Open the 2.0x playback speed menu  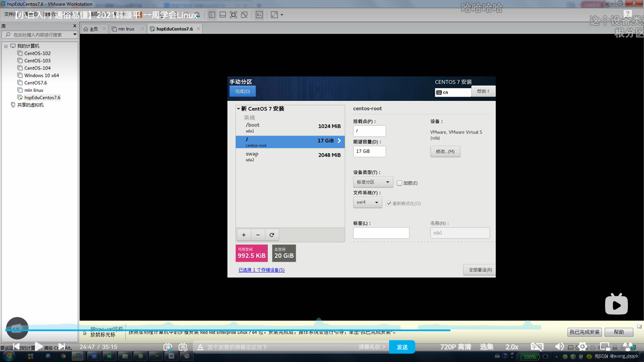pos(512,347)
